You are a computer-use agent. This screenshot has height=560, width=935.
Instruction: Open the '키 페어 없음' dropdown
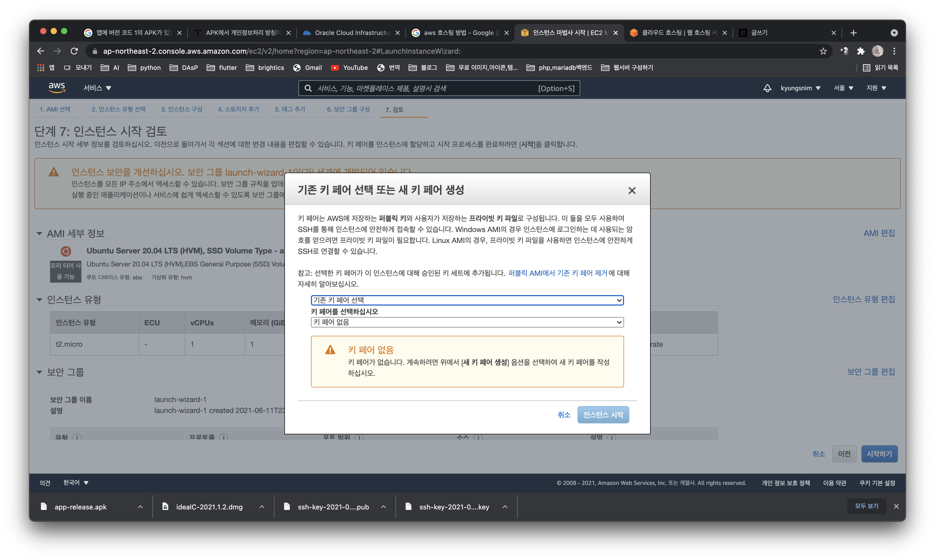(x=467, y=322)
